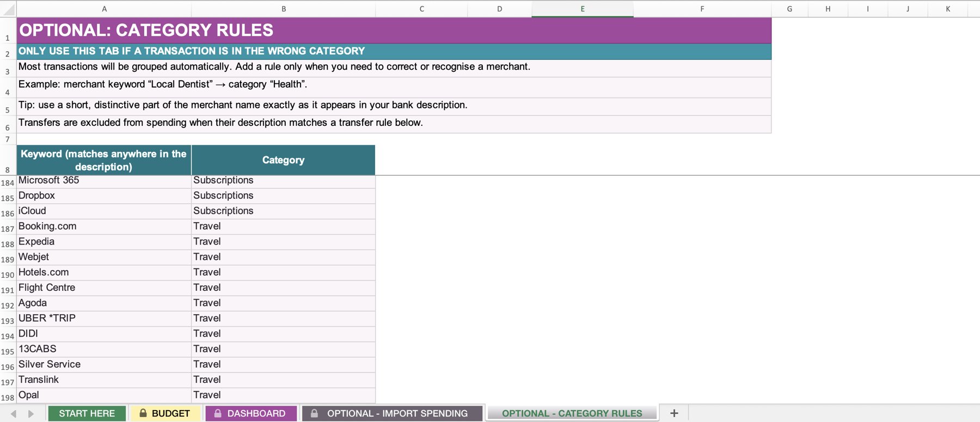Open the START HERE sheet tab
980x422 pixels.
(x=87, y=413)
